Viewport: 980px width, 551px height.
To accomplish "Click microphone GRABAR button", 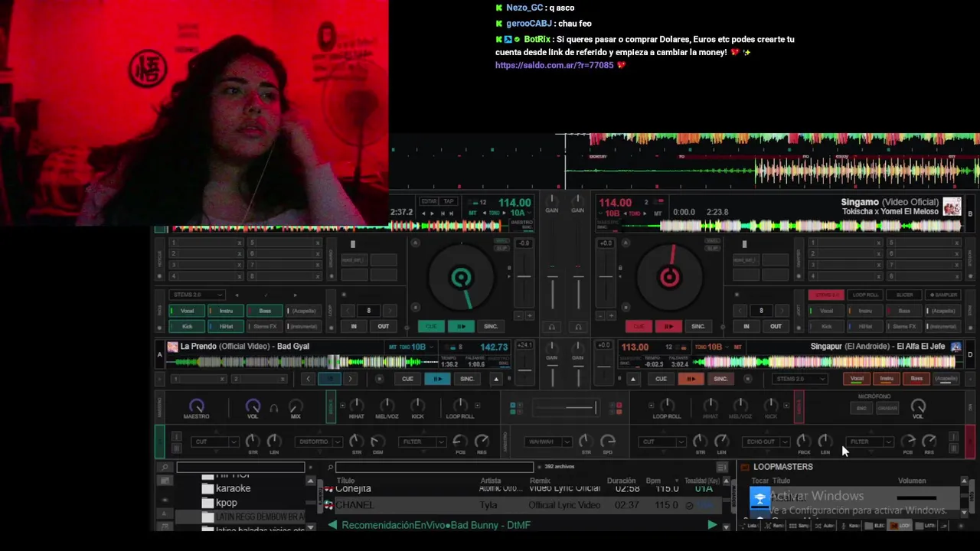I will (887, 408).
